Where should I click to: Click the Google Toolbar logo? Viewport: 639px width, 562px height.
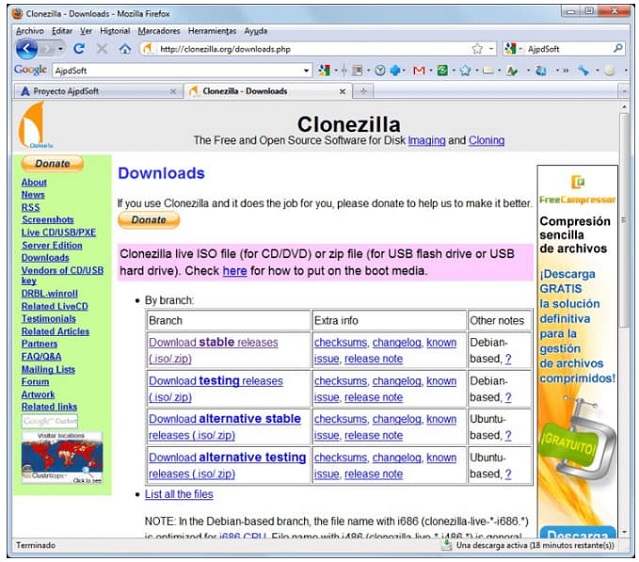30,70
